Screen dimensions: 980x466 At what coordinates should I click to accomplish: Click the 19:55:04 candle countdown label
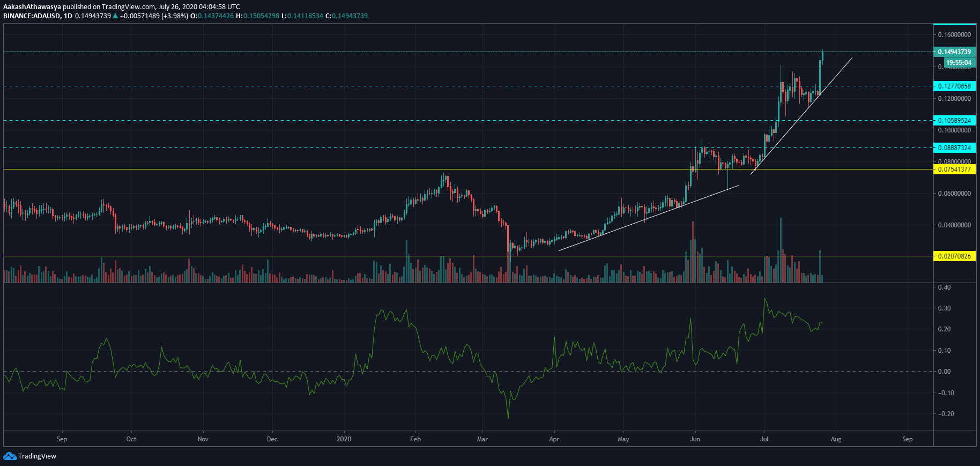pyautogui.click(x=958, y=63)
